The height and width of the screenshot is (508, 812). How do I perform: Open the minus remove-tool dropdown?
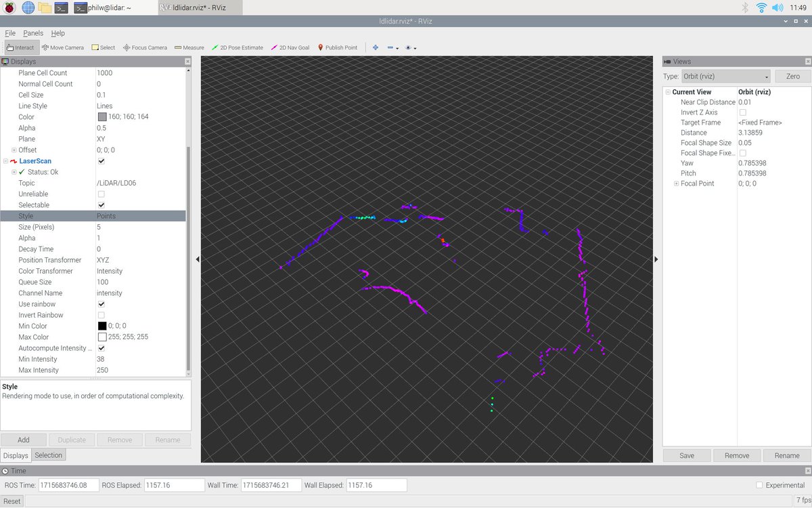pyautogui.click(x=392, y=47)
